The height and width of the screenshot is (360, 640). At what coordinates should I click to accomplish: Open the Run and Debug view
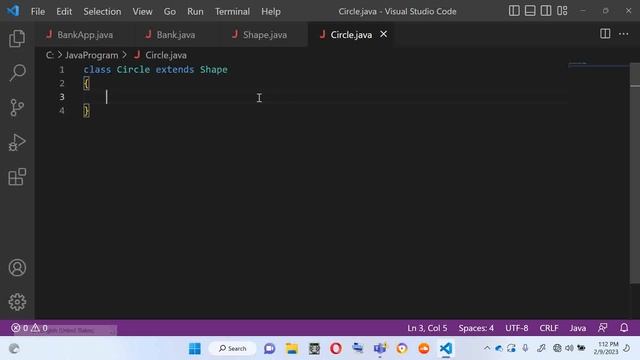point(17,142)
